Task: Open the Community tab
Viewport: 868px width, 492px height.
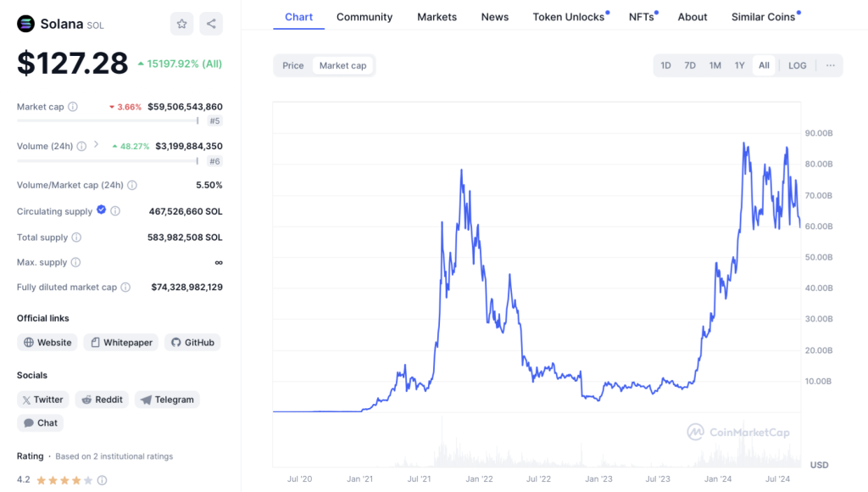Action: (364, 17)
